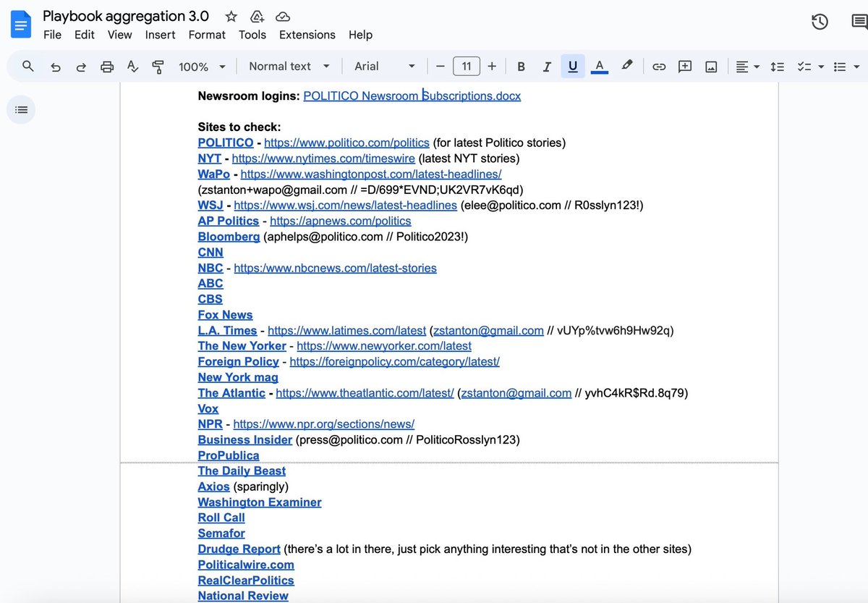Toggle italic formatting
The height and width of the screenshot is (603, 868).
[546, 66]
